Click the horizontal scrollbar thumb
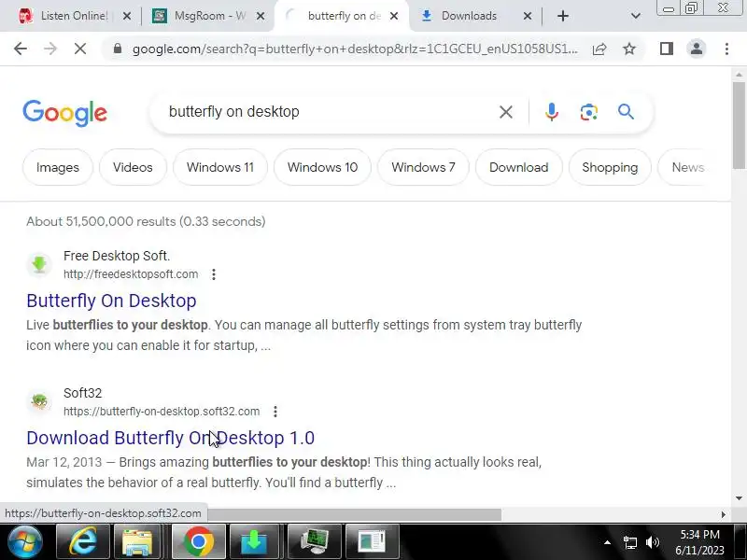The image size is (747, 560). point(355,515)
